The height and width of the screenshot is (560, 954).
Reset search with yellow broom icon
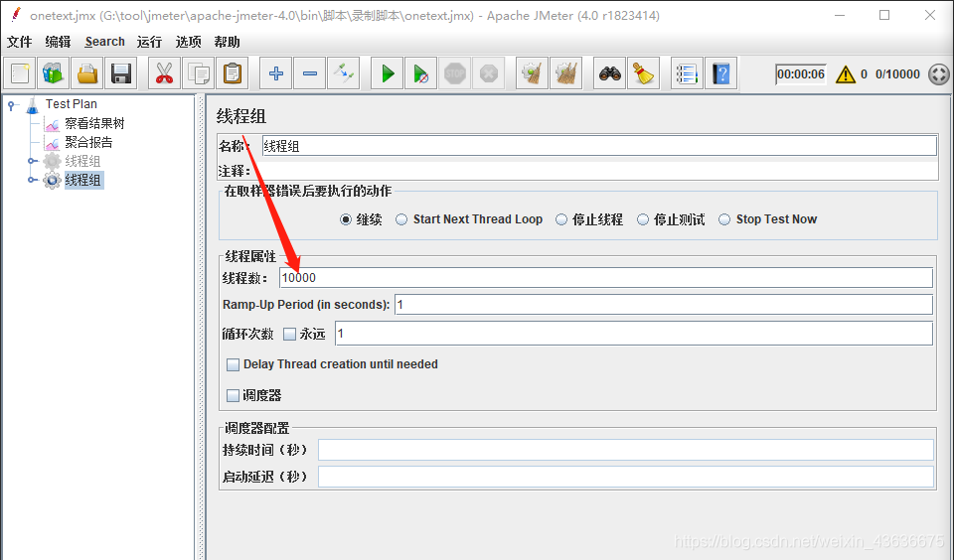(x=643, y=73)
